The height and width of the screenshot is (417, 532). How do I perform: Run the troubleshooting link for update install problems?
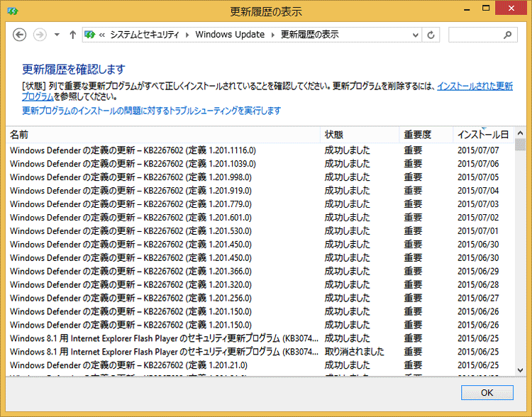(151, 111)
